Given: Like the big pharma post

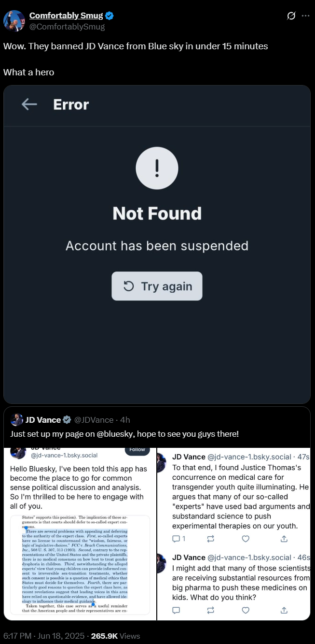Looking at the screenshot, I should coord(246,610).
